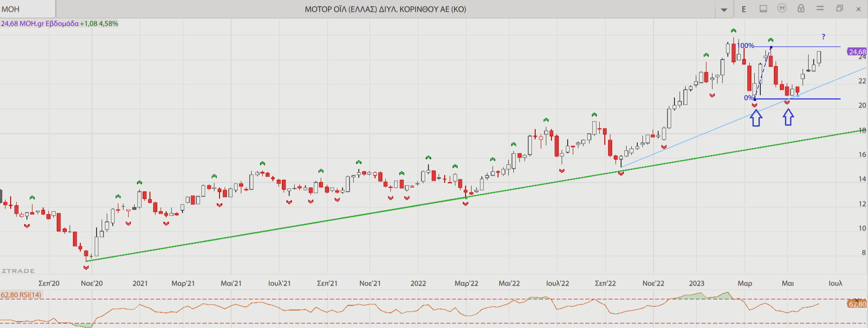The width and height of the screenshot is (868, 328).
Task: Click the Σεπ'22 date label
Action: tap(605, 283)
